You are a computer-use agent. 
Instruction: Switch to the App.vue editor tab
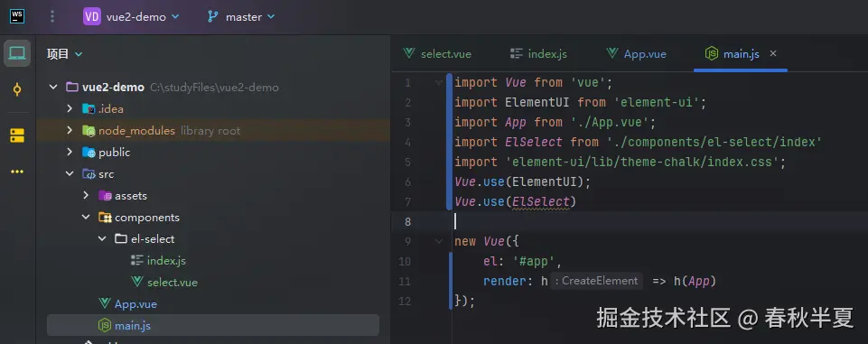[636, 53]
